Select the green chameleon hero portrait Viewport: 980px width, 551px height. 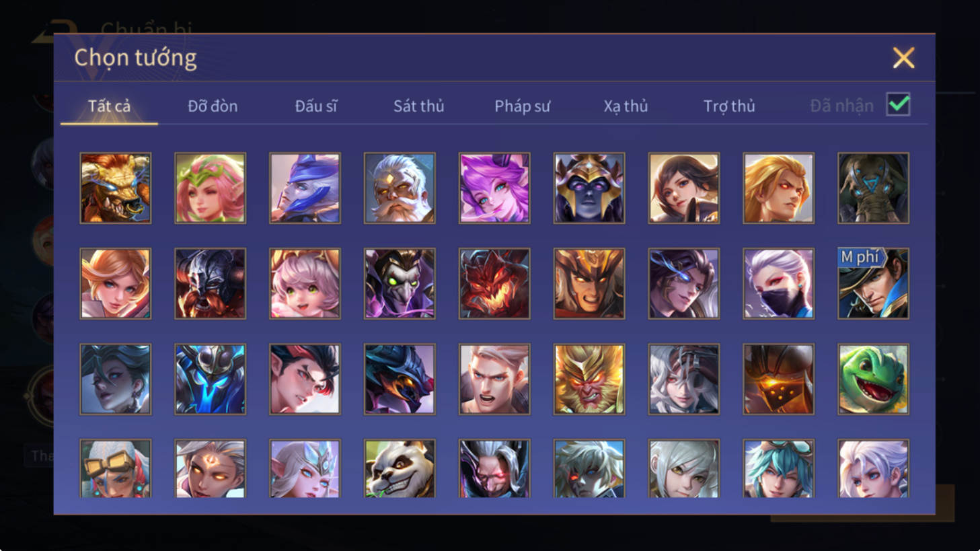873,379
